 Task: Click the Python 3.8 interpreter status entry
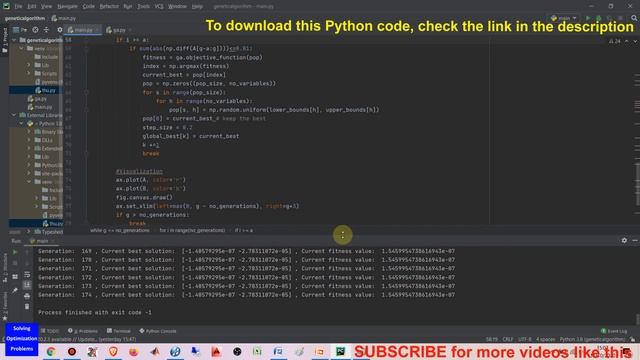[x=592, y=339]
